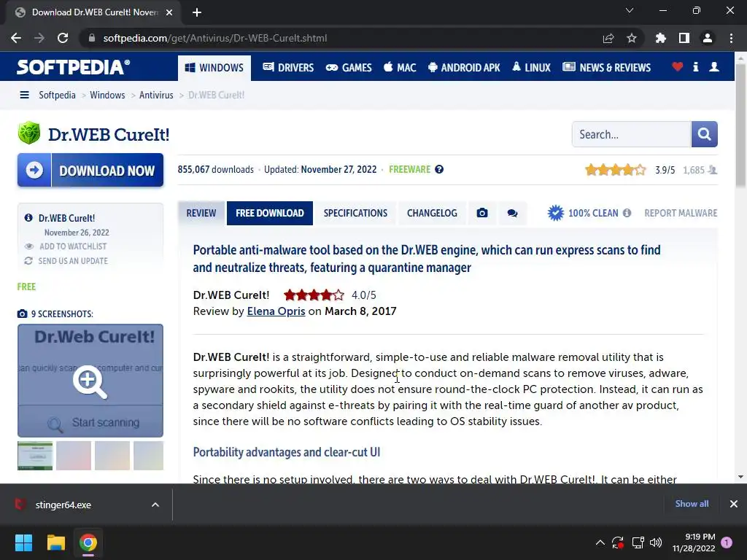Open the LINUX section
The height and width of the screenshot is (560, 747).
531,68
